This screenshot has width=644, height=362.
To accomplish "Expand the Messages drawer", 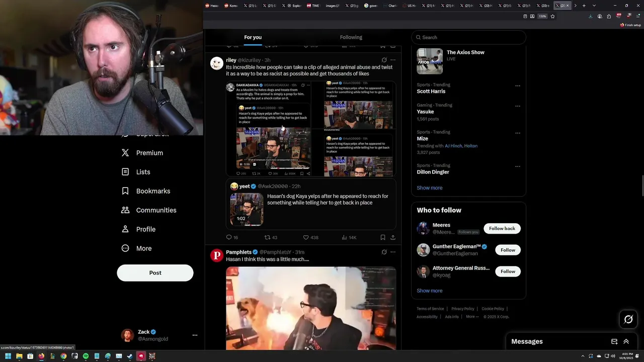I will 626,341.
